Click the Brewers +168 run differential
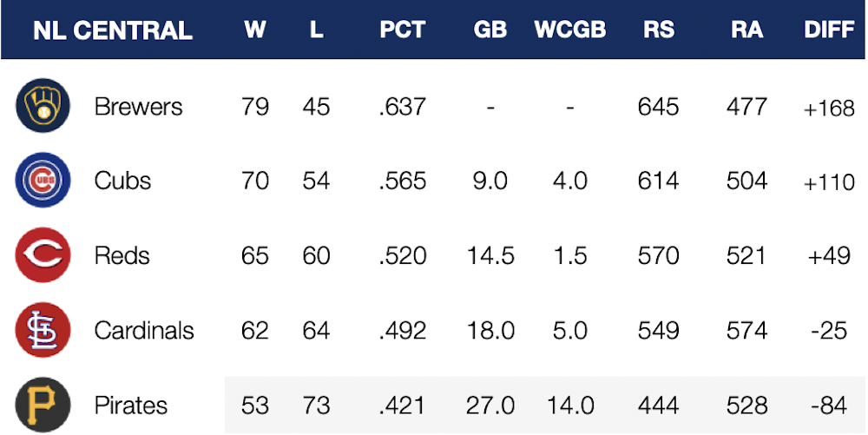The image size is (868, 435). click(x=829, y=109)
